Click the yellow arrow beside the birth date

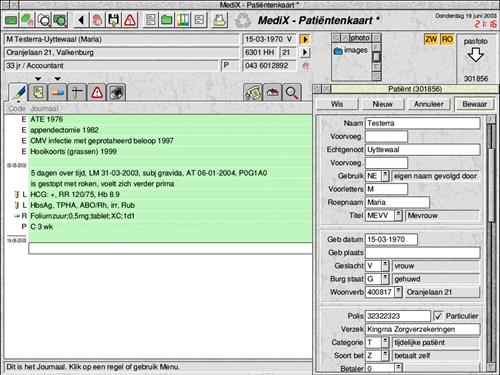point(304,39)
